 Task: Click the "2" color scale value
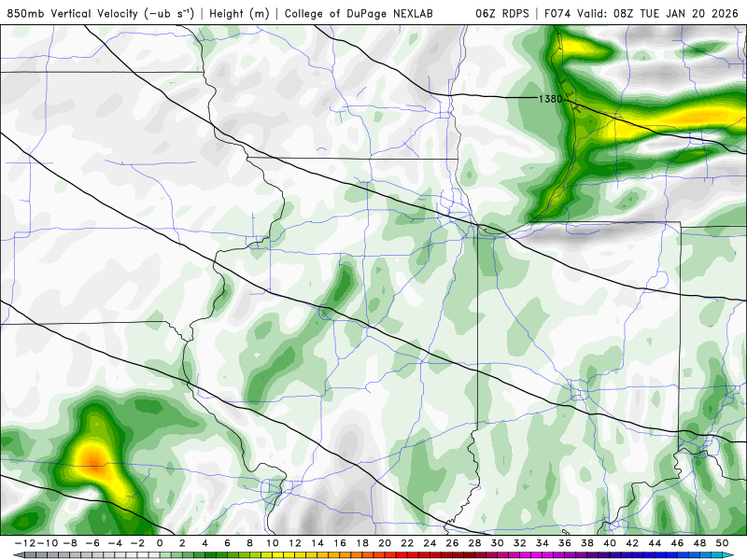click(x=182, y=543)
